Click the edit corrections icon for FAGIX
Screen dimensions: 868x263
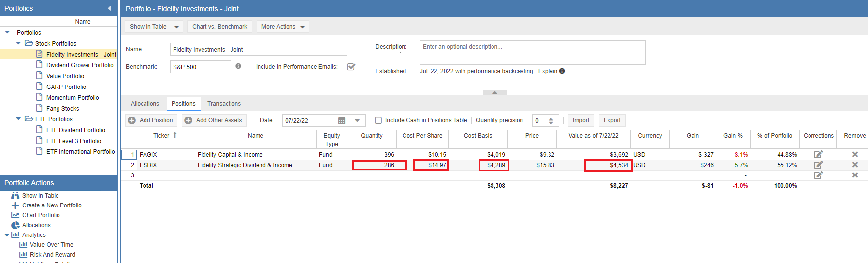tap(818, 154)
